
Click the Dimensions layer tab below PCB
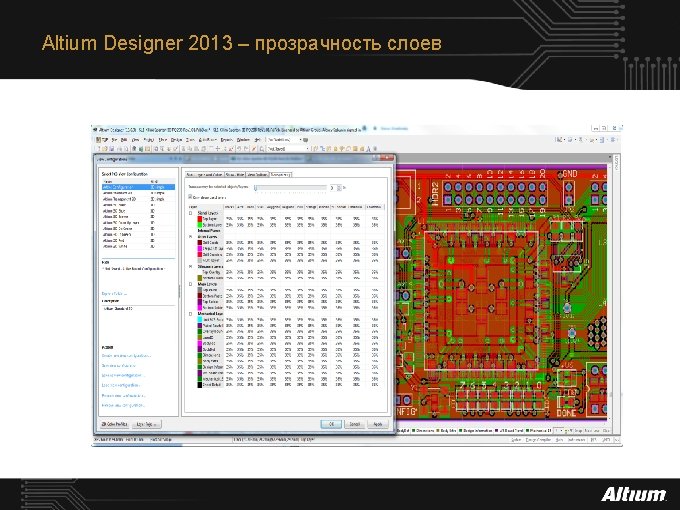pos(423,431)
